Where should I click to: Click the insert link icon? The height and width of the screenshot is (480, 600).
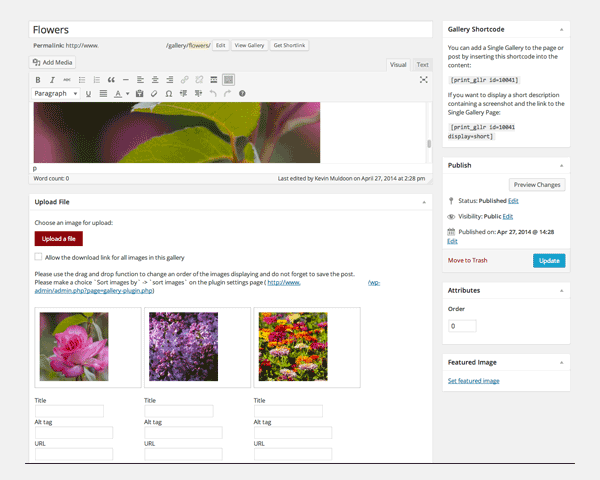[184, 80]
